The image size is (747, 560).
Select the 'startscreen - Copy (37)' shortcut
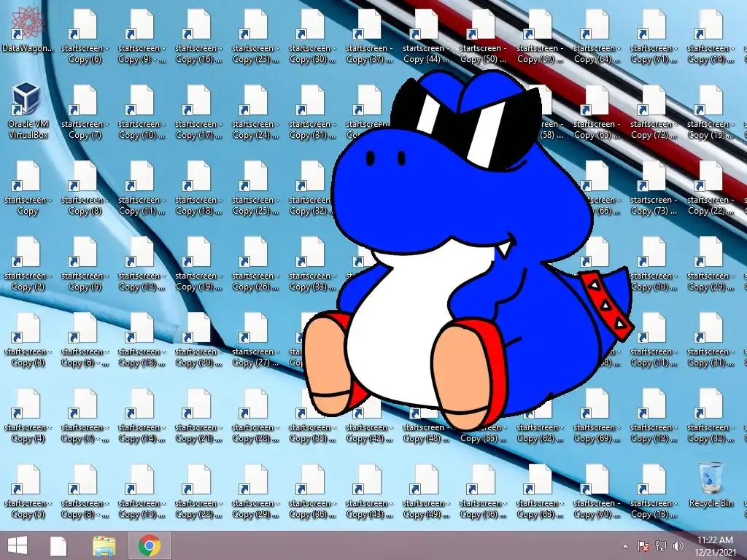(369, 38)
